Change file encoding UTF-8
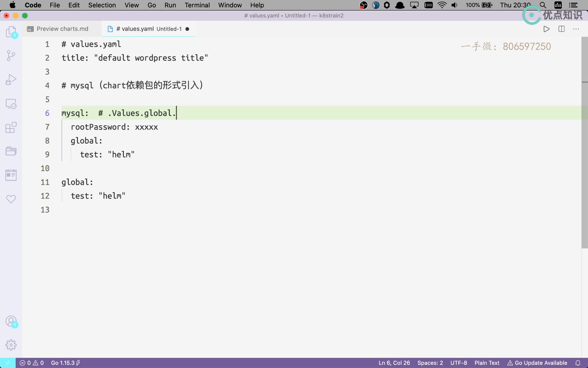This screenshot has height=368, width=588. [459, 363]
